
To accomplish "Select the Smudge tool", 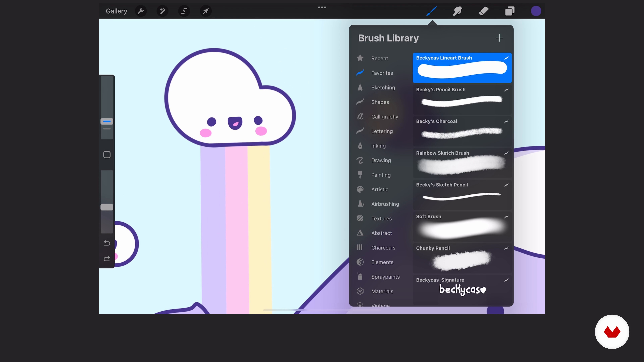I will (x=458, y=11).
